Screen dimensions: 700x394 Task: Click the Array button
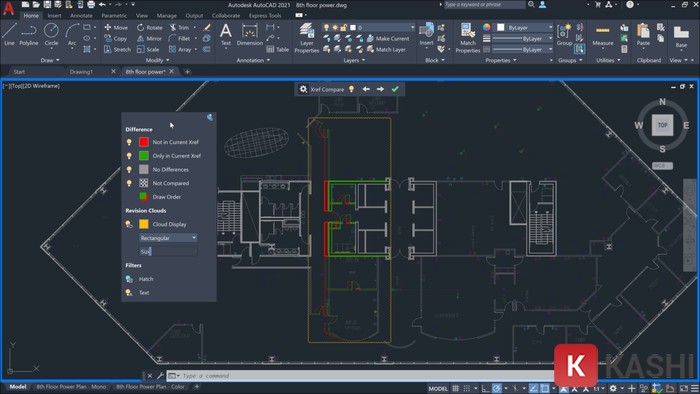pyautogui.click(x=180, y=50)
